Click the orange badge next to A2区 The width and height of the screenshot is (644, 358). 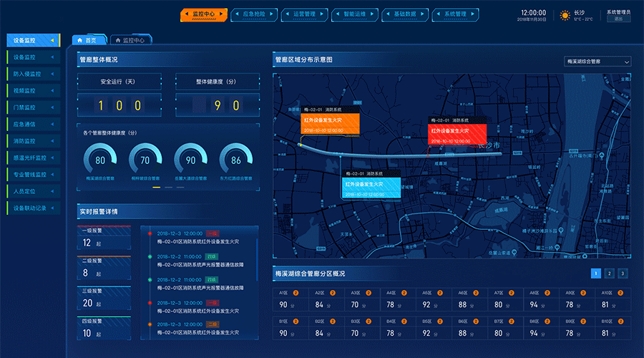[333, 293]
